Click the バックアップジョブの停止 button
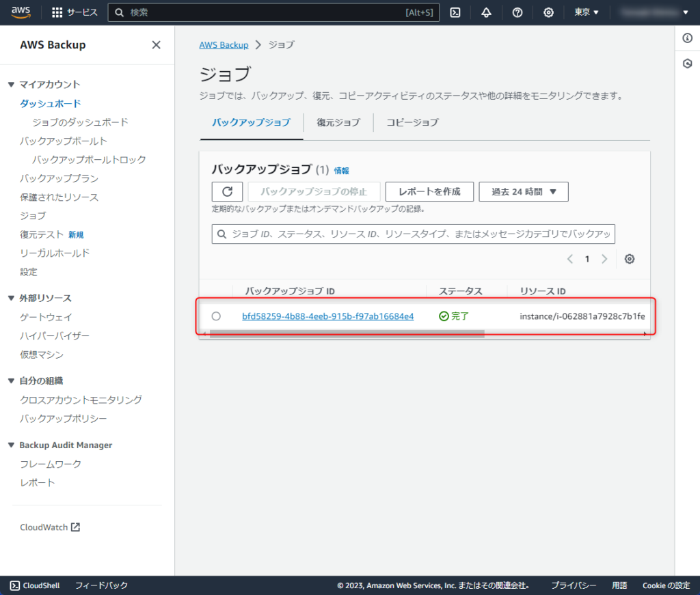Viewport: 700px width, 595px height. tap(314, 192)
